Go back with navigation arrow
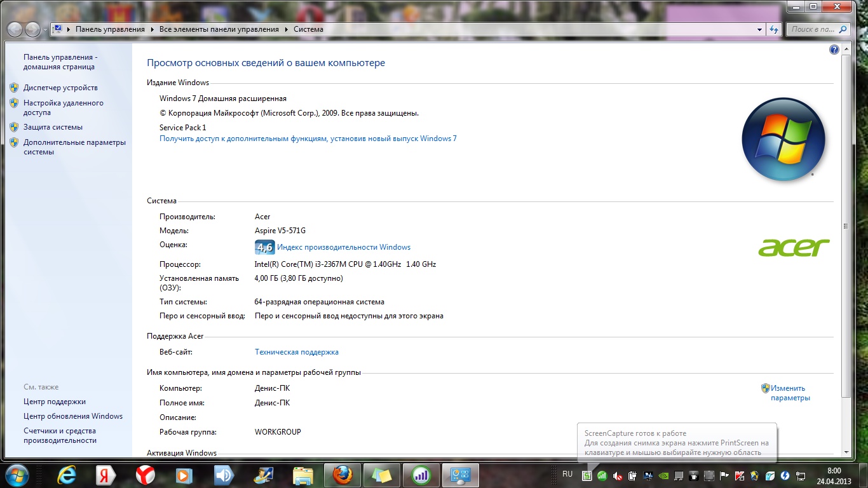Viewport: 868px width, 488px height. [x=15, y=29]
